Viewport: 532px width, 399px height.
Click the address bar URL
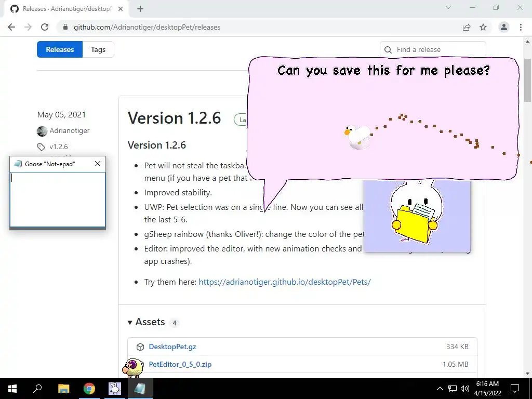(x=147, y=27)
